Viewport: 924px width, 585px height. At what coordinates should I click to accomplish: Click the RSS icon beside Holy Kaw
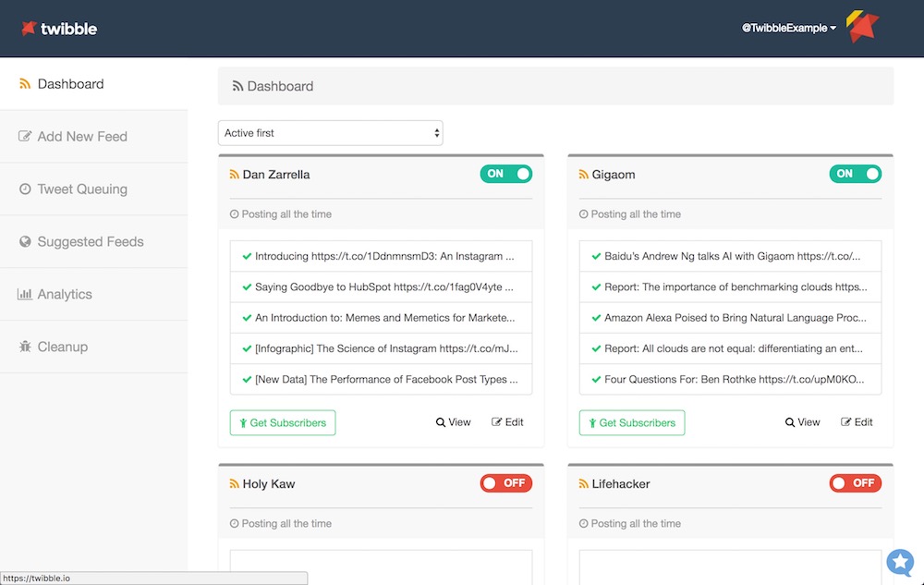tap(234, 483)
